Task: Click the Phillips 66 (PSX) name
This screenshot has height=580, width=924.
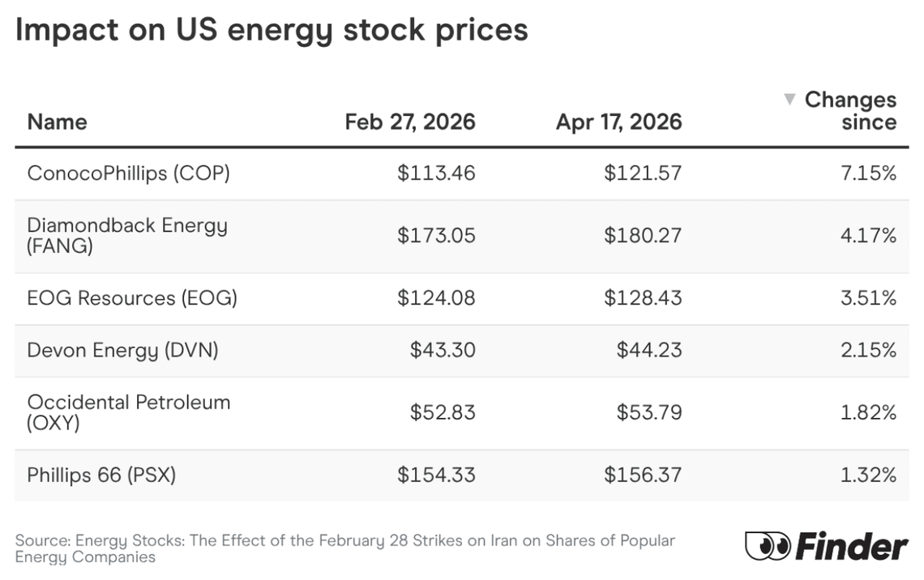Action: click(x=101, y=475)
